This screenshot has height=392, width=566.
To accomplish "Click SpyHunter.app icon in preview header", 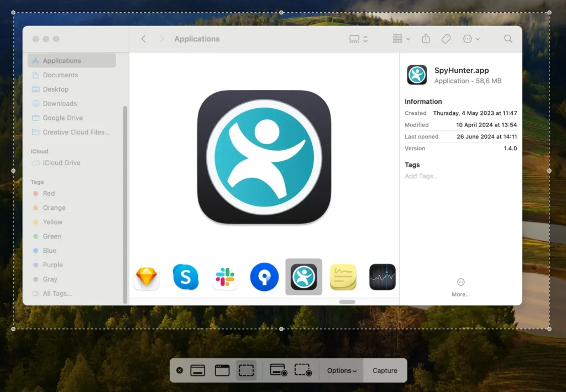I will coord(417,75).
